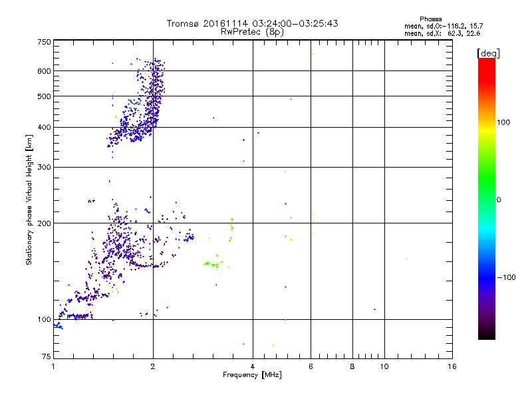The image size is (532, 399).
Task: Click the y-axis tick label '500'
Action: (44, 96)
